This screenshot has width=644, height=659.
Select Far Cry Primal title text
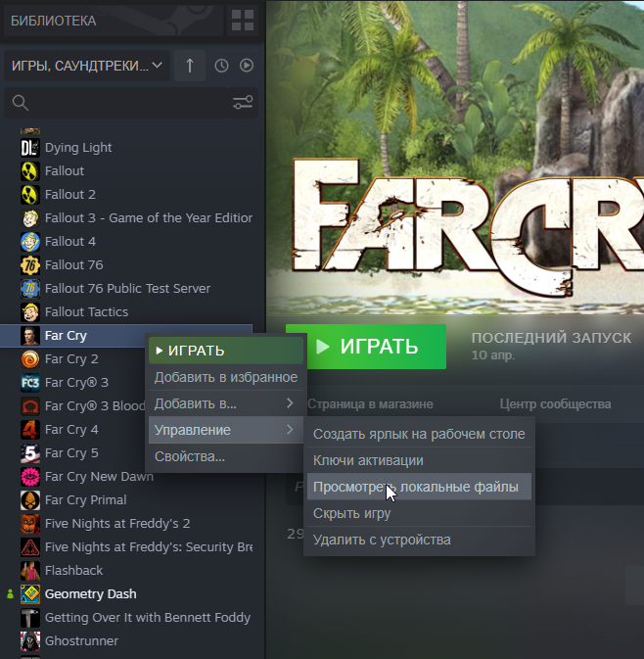coord(86,500)
